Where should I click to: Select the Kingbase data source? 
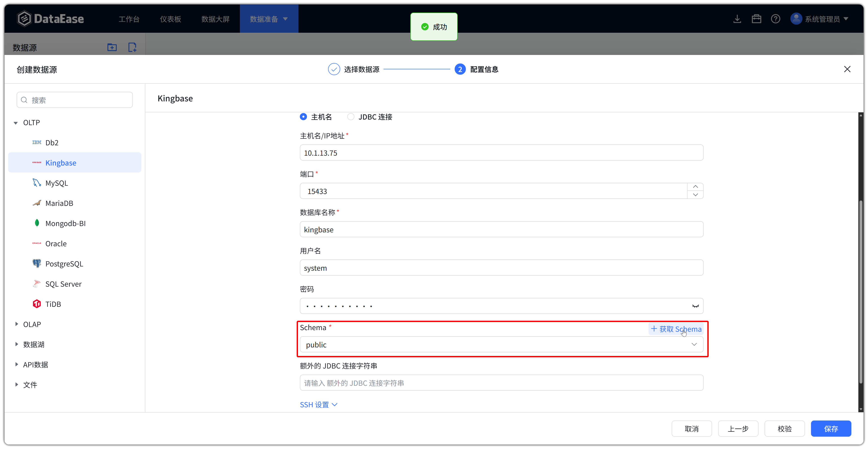pos(75,163)
